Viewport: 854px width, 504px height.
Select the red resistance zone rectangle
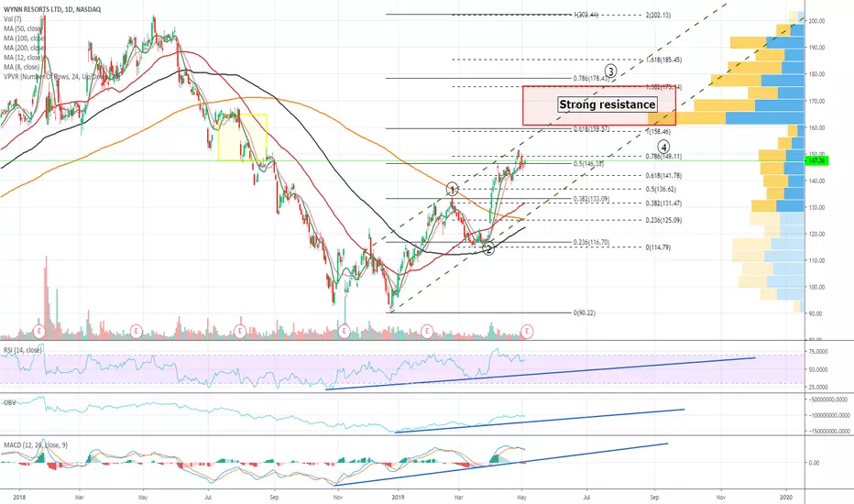coord(599,105)
